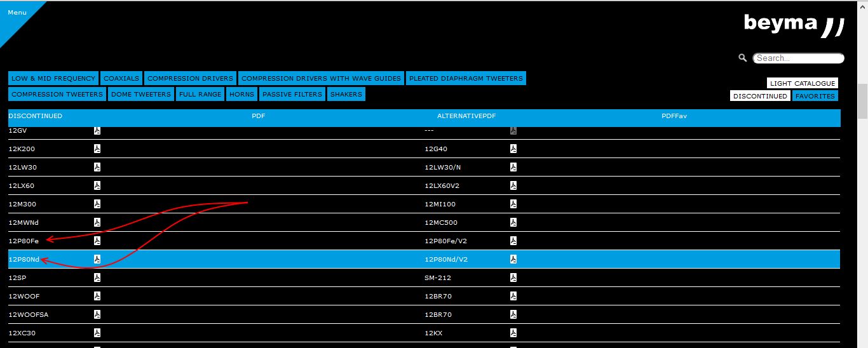
Task: Select Compression Drivers With Wave Guides
Action: point(322,78)
